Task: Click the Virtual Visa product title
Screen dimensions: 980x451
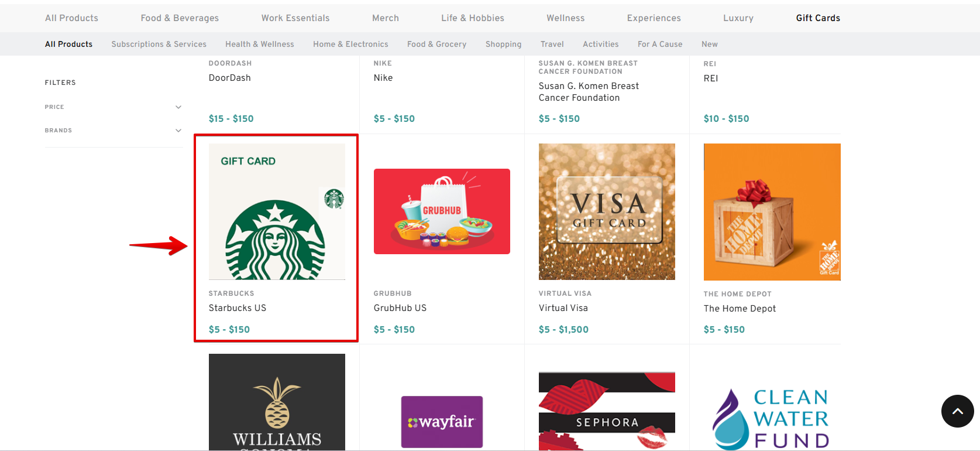Action: click(563, 308)
